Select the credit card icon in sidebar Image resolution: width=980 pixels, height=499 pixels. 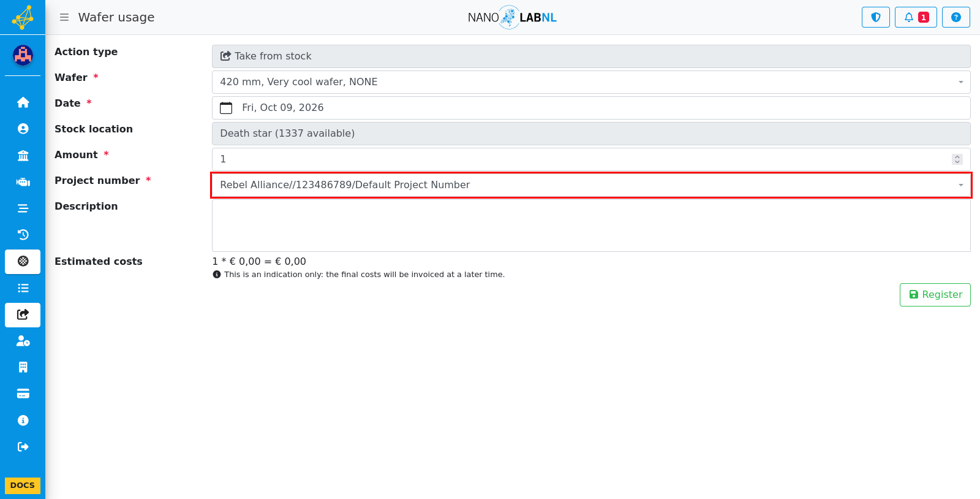point(23,394)
